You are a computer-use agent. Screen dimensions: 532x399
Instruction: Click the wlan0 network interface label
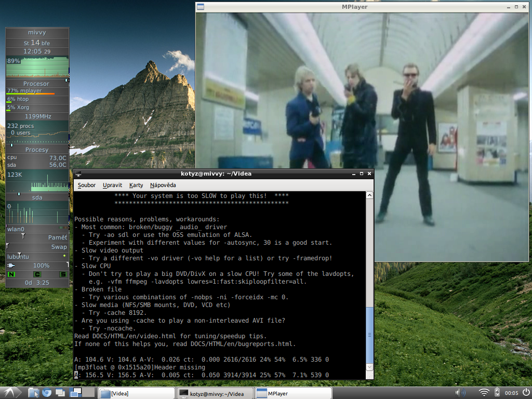tap(16, 229)
